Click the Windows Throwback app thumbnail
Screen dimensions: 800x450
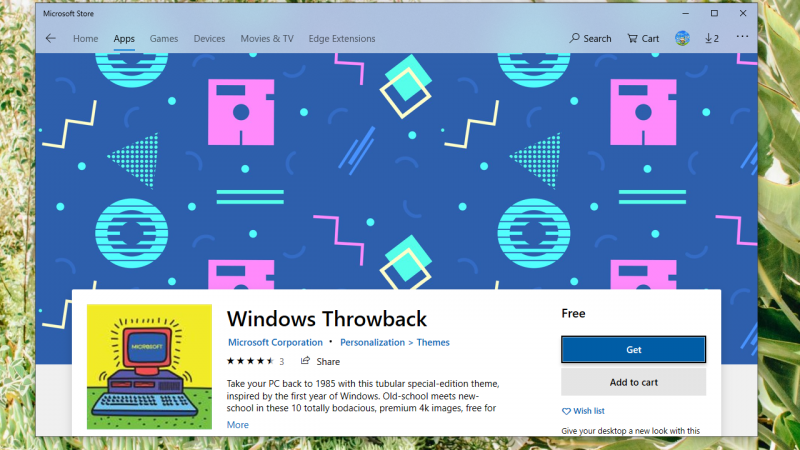coord(149,366)
